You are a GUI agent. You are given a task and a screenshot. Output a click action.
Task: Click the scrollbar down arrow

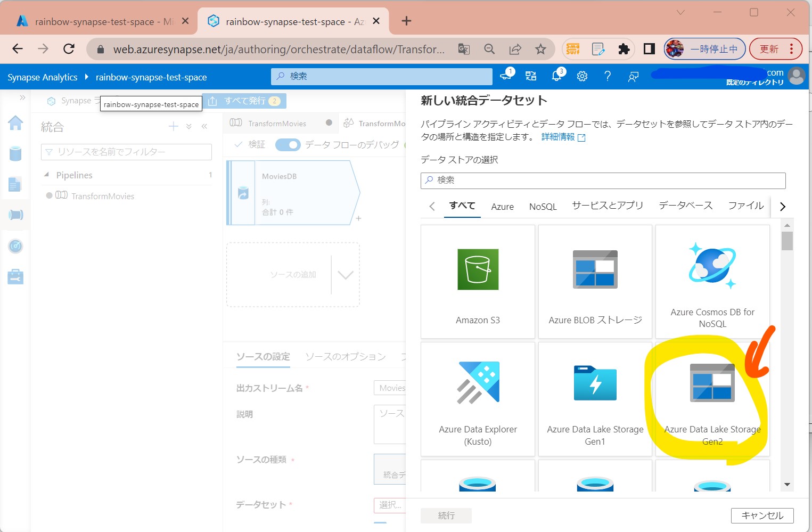[x=787, y=485]
